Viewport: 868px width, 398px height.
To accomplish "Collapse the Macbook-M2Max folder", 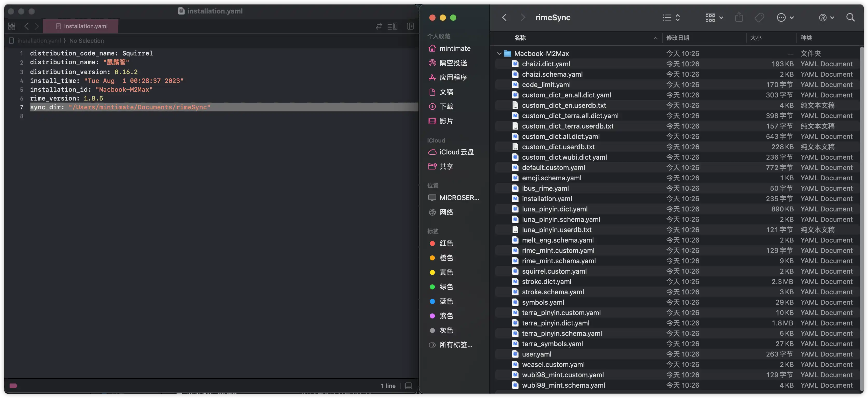I will pos(499,54).
